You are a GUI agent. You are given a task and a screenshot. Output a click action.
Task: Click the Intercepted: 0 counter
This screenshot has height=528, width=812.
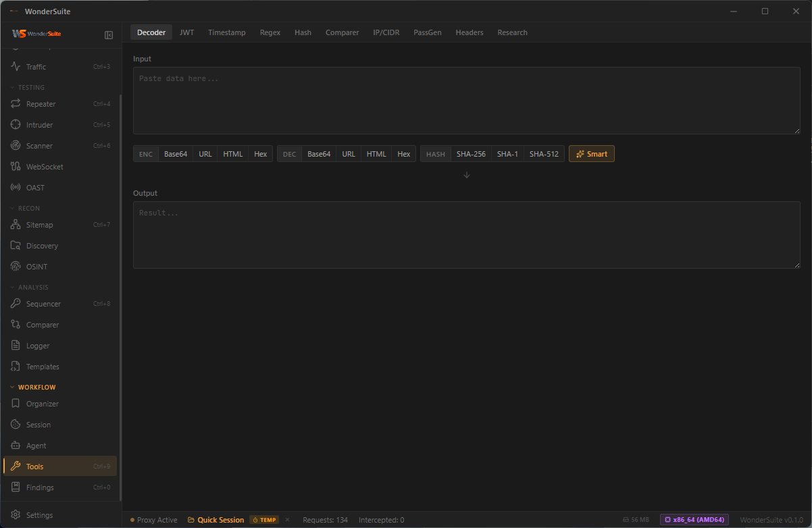point(382,520)
